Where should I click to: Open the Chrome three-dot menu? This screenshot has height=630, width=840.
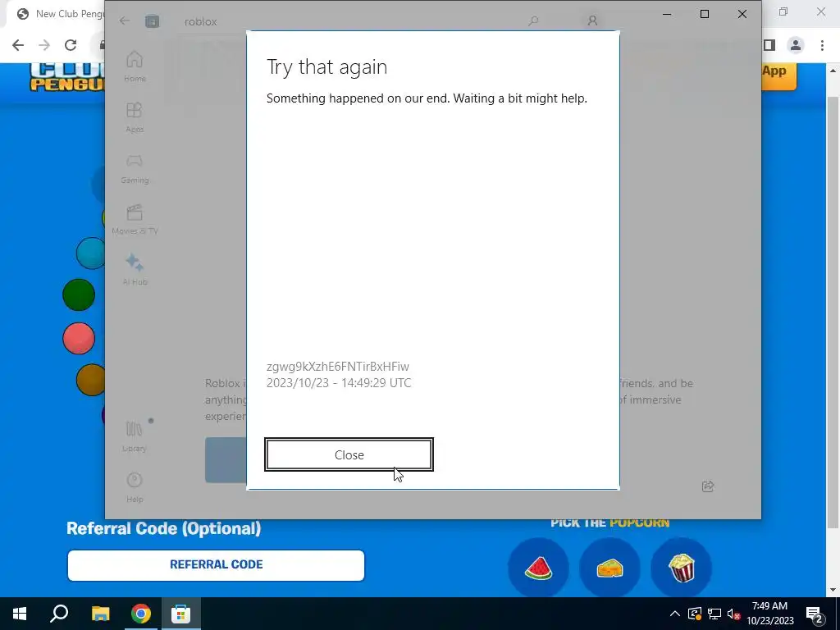tap(822, 45)
